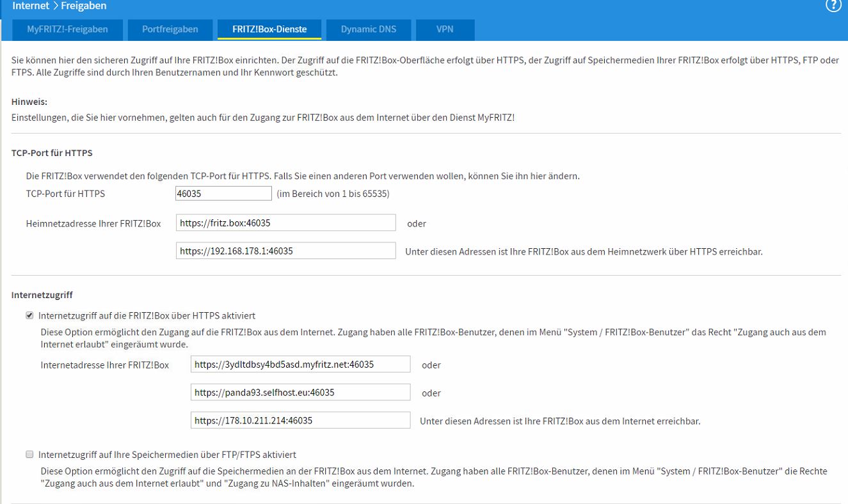Click label 'Internetzugriff auf Ihre Speichermedien über FTP/FTPS aktiviert'

(167, 455)
